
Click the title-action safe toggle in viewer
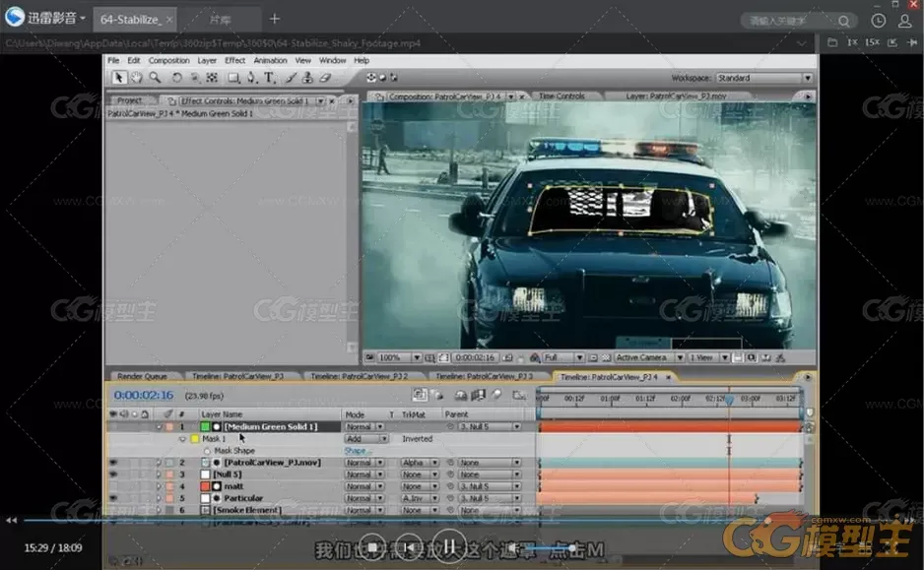(x=430, y=357)
